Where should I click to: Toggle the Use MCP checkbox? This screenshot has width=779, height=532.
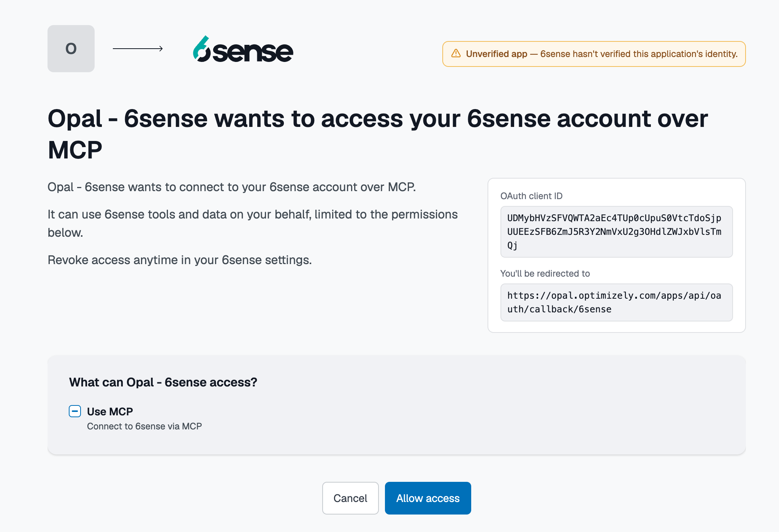[75, 411]
